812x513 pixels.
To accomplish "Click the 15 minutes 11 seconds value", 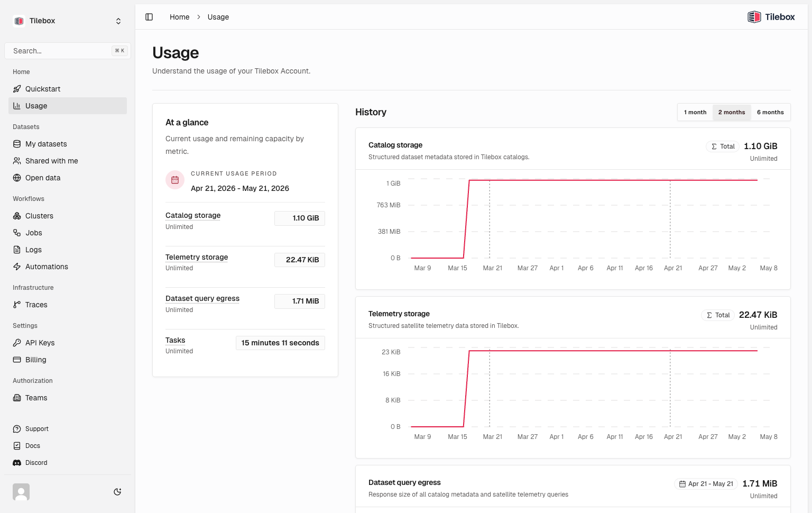I will (280, 343).
